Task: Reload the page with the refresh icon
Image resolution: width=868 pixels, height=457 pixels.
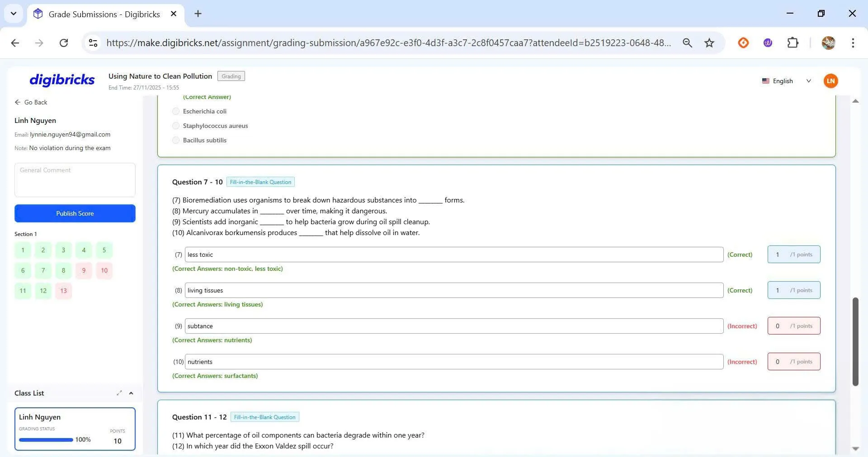Action: 64,43
